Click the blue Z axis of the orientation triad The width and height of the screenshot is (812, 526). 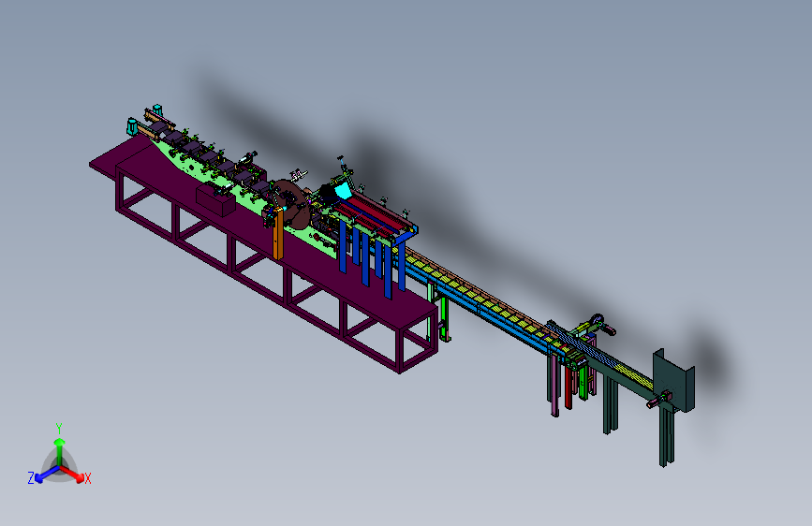[x=47, y=475]
